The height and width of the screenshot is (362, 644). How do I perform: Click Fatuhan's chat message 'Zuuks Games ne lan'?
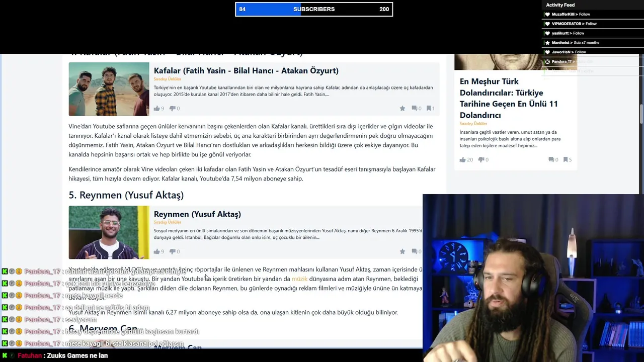pos(77,355)
